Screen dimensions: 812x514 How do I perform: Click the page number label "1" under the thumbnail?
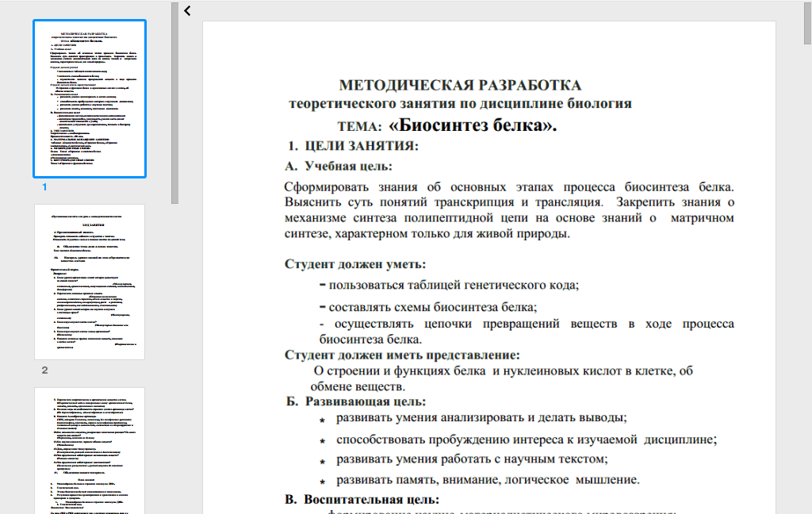(44, 187)
